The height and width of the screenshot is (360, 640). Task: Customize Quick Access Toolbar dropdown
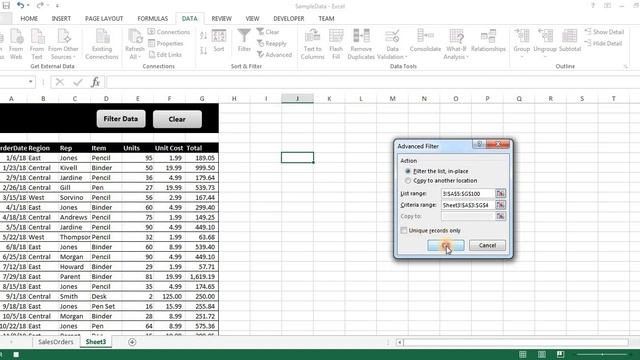pos(57,6)
